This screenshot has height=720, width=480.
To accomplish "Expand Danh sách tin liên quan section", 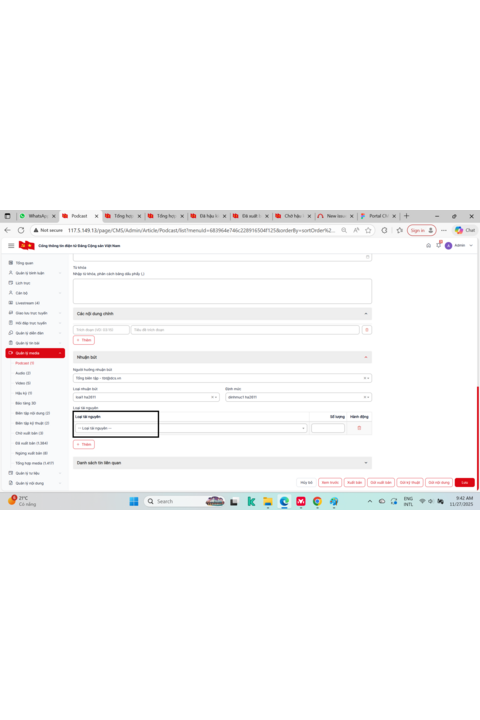I will (x=222, y=463).
